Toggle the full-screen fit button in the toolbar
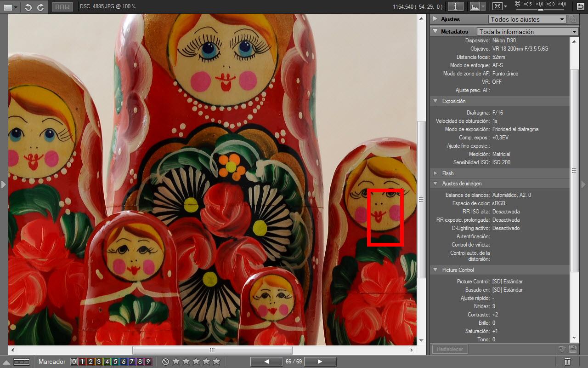 pyautogui.click(x=497, y=6)
